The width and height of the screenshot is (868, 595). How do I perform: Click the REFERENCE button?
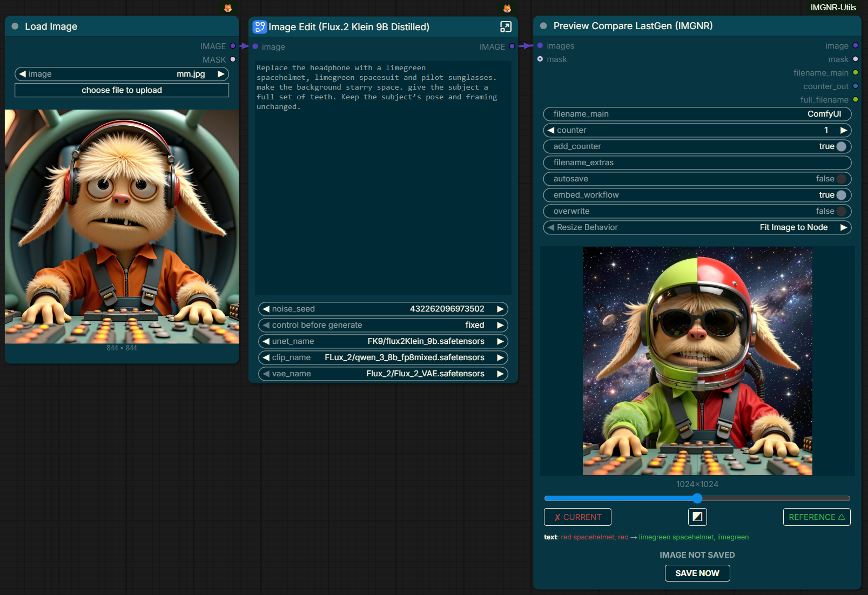tap(817, 517)
